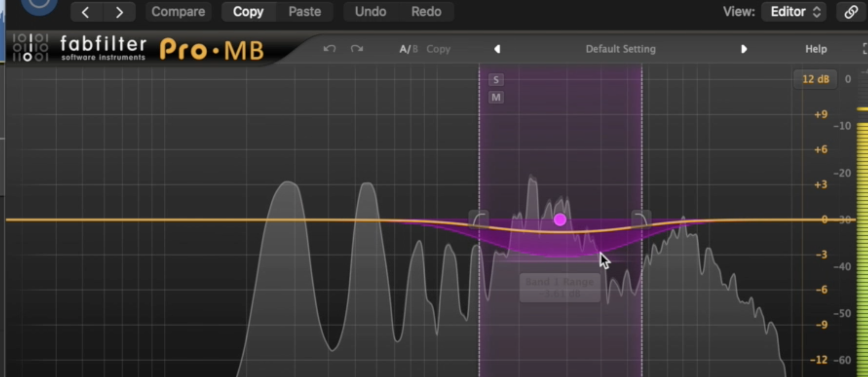
Task: Solo the band with the S button
Action: pos(496,80)
